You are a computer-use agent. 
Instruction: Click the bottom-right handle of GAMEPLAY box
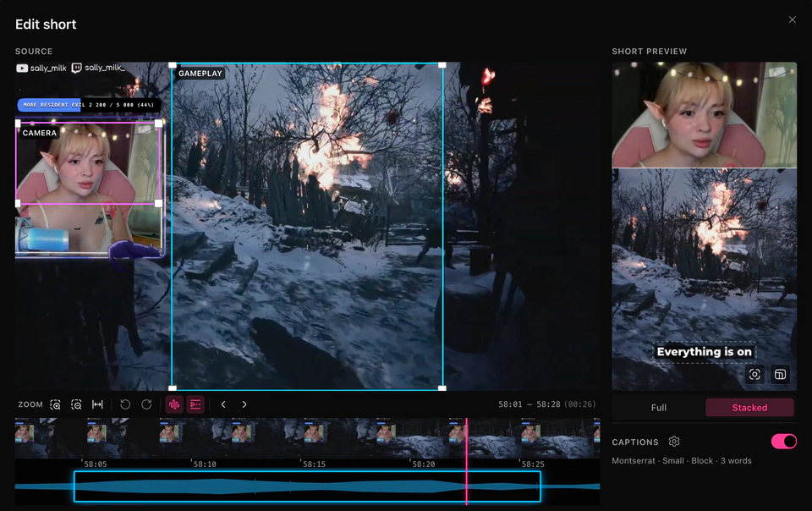click(442, 387)
